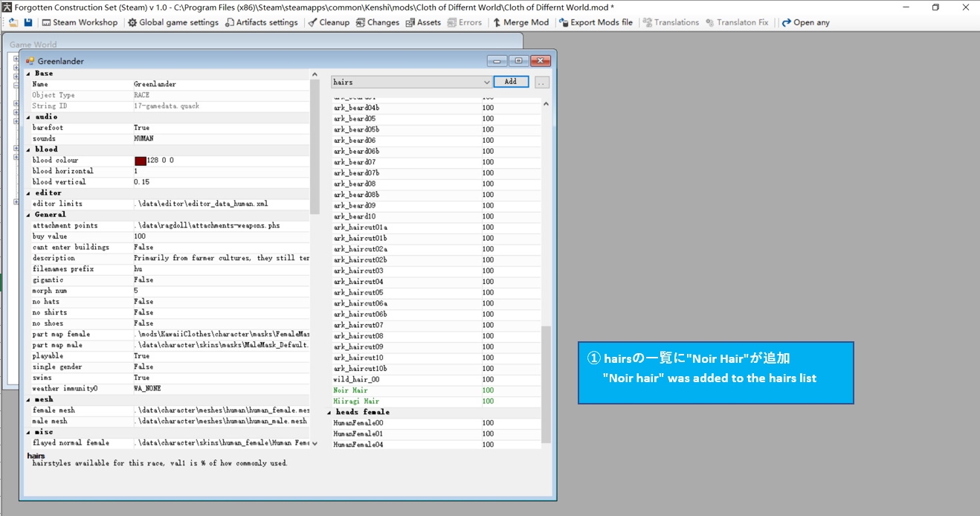The height and width of the screenshot is (516, 980).
Task: Collapse the General property group
Action: 29,215
